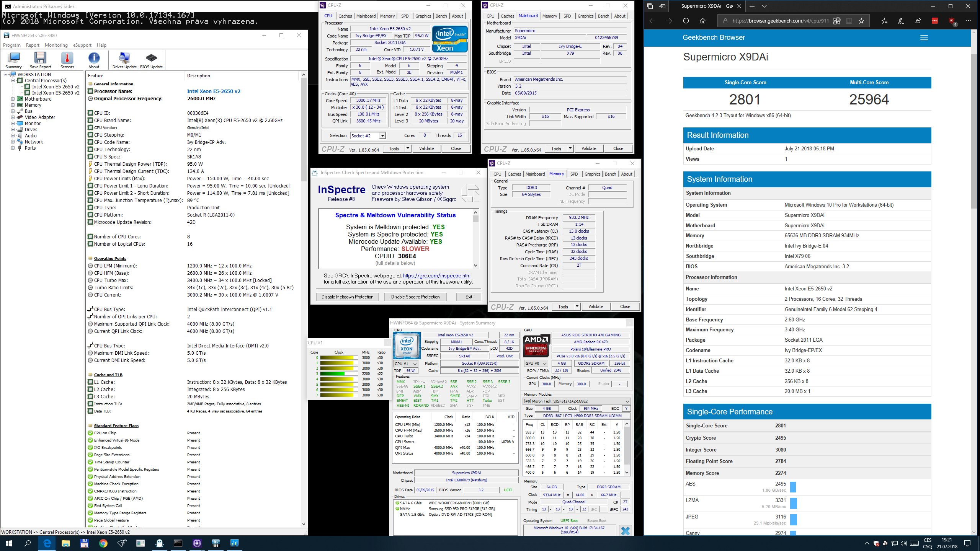Expand the Memory tree node
980x551 pixels.
coord(13,105)
